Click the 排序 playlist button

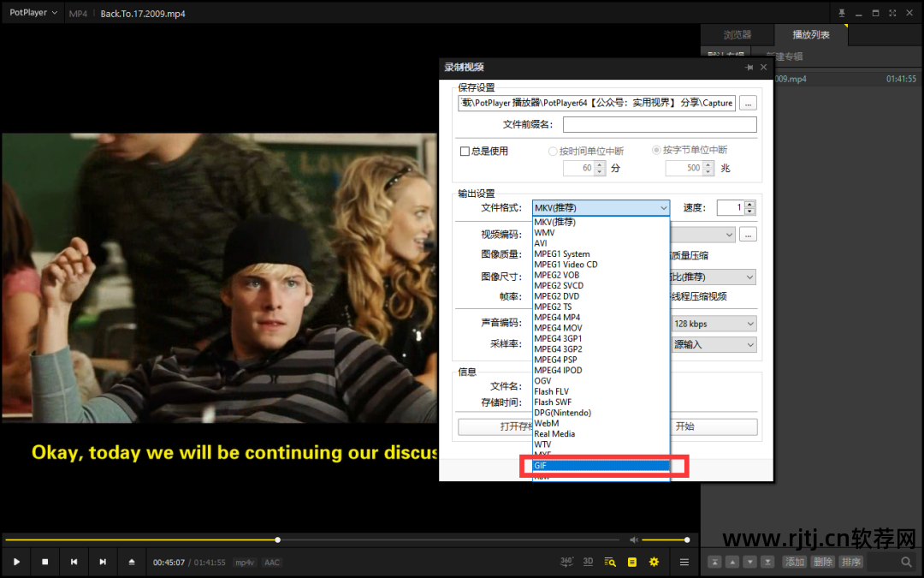851,562
